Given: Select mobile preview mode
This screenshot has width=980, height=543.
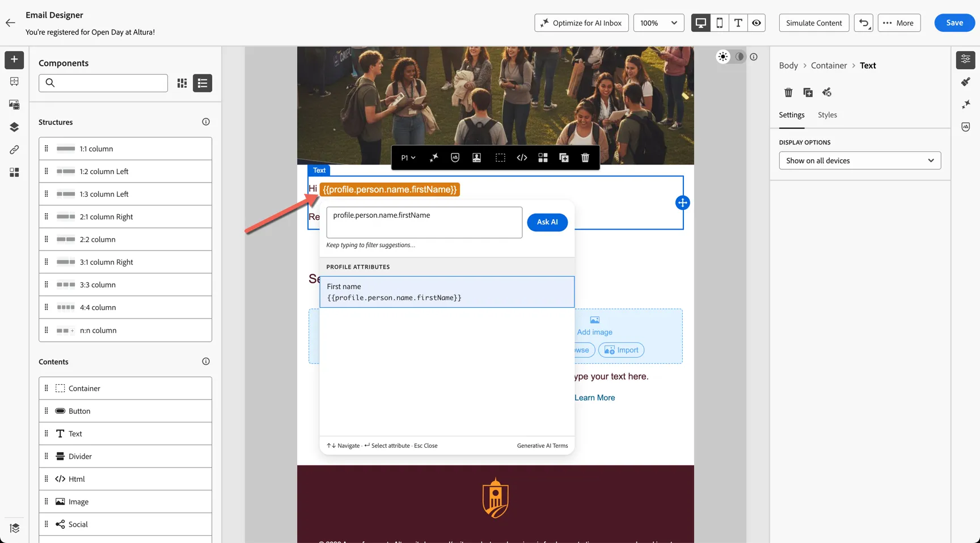Looking at the screenshot, I should click(x=719, y=23).
